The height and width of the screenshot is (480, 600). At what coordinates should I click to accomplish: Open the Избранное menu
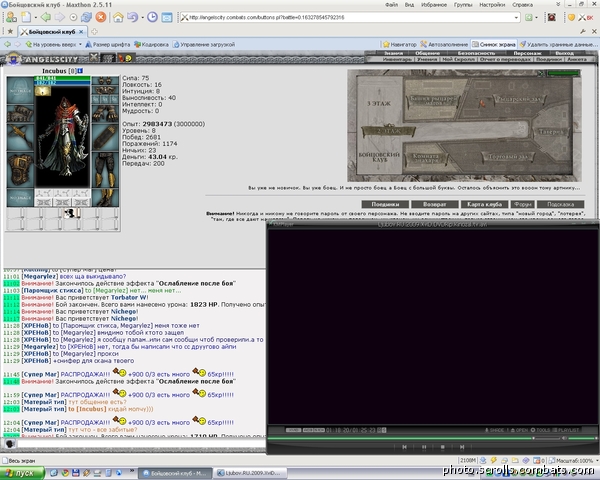click(434, 5)
